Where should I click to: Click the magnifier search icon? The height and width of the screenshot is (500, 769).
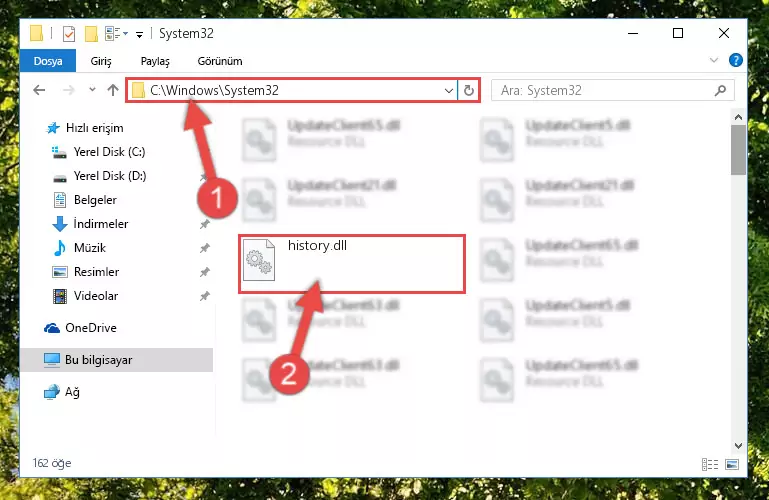pyautogui.click(x=720, y=91)
